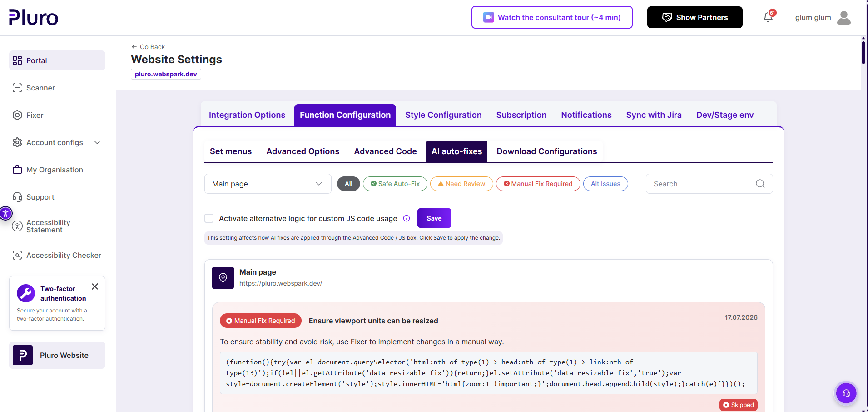Click the glum glum username
The width and height of the screenshot is (868, 412).
click(813, 17)
